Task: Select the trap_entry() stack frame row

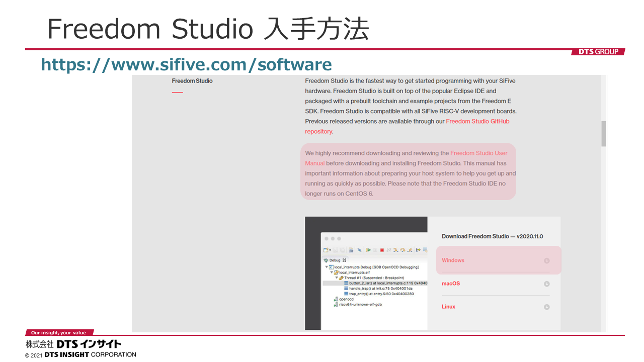Action: (379, 294)
